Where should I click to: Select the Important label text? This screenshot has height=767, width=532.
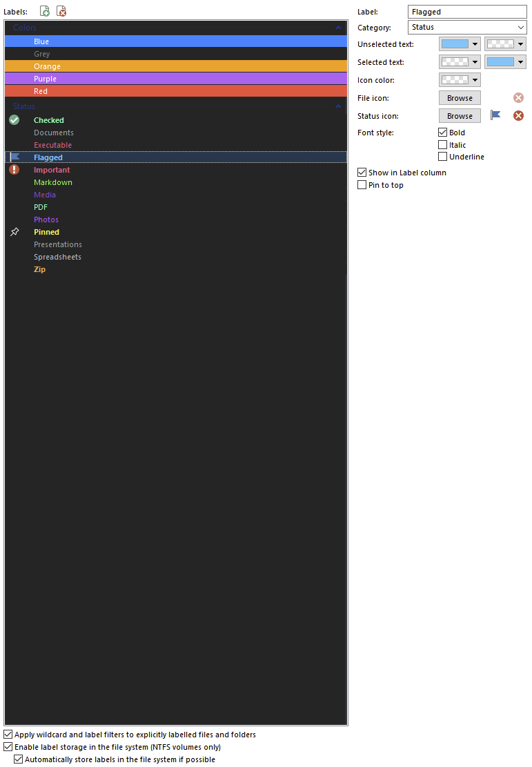[52, 170]
